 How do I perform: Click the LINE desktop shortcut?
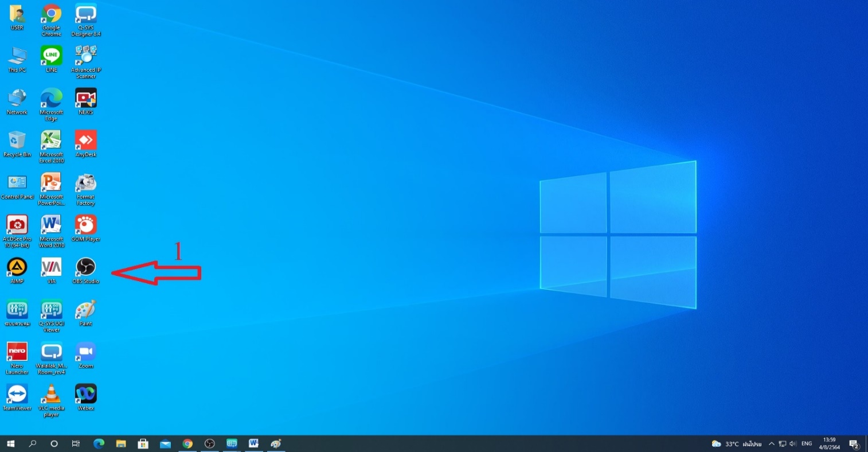[x=52, y=60]
